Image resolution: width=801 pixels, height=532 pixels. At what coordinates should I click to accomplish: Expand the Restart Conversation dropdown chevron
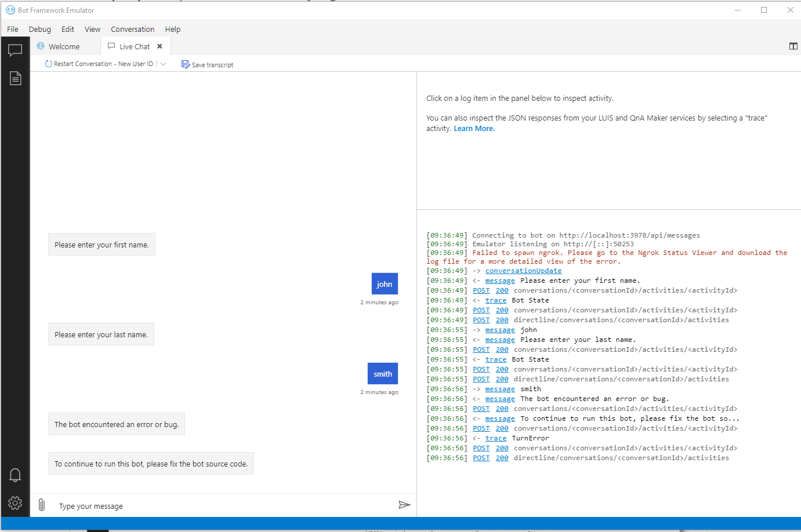163,64
